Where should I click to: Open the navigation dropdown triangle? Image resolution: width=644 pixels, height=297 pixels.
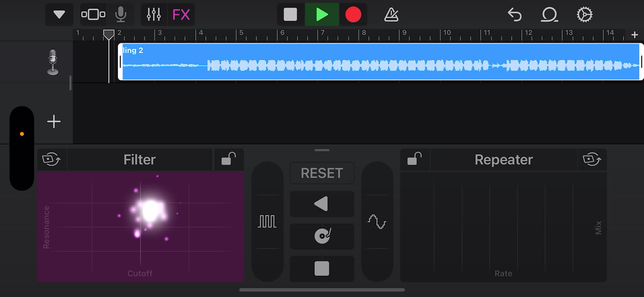(x=59, y=14)
